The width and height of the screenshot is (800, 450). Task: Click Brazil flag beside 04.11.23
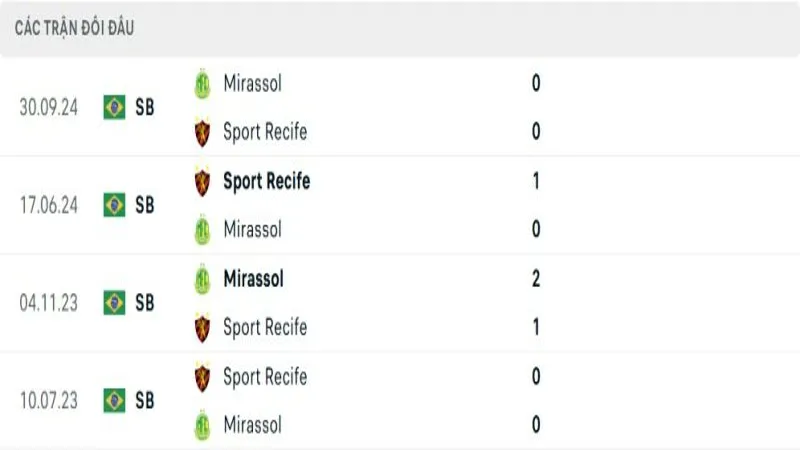tap(115, 303)
